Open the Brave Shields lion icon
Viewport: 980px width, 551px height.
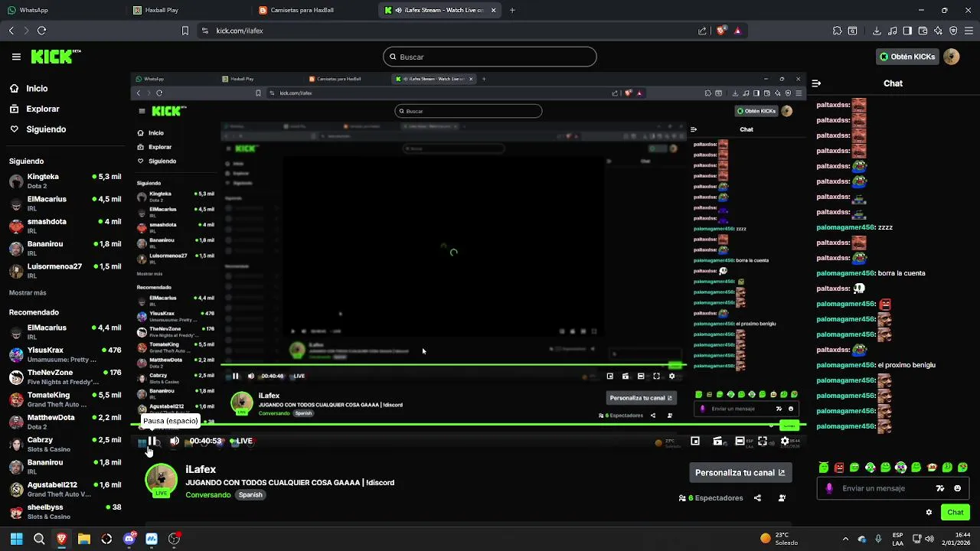tap(720, 31)
